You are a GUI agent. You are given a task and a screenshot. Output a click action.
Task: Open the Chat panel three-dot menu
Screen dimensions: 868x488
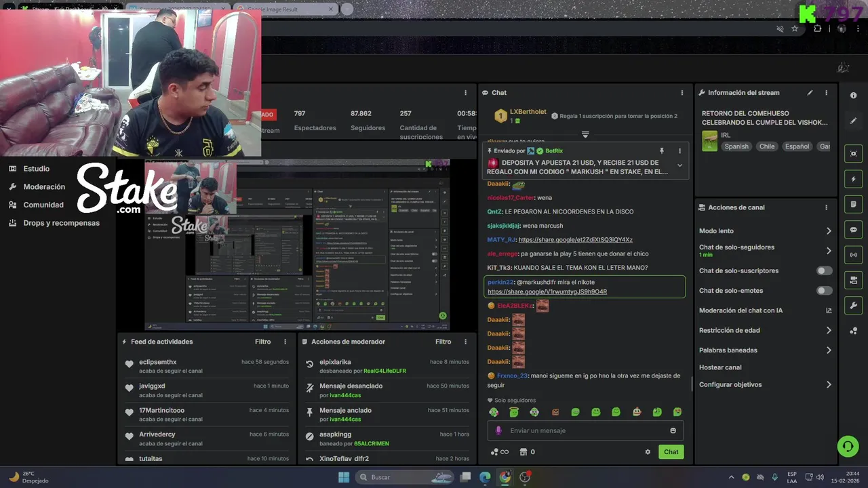point(682,93)
